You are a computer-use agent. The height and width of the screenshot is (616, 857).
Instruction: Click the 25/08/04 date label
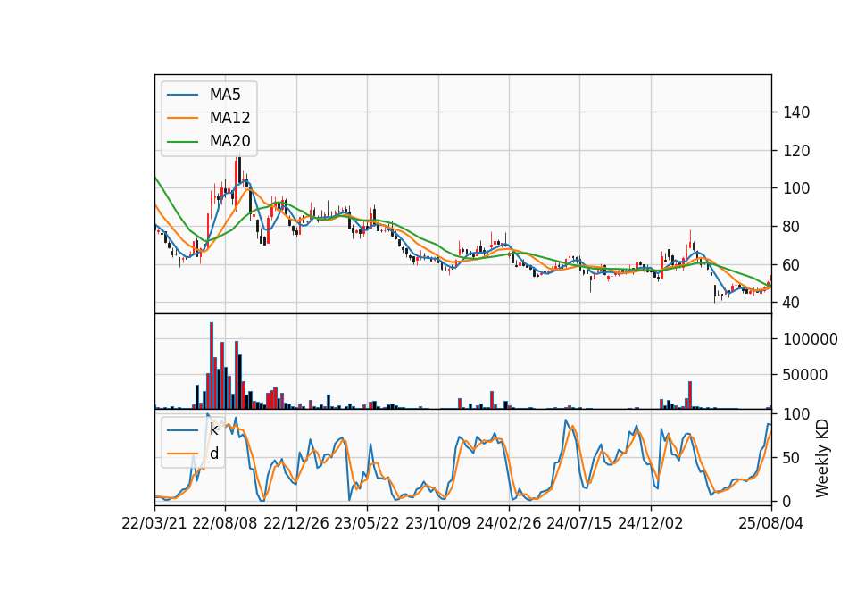point(771,523)
